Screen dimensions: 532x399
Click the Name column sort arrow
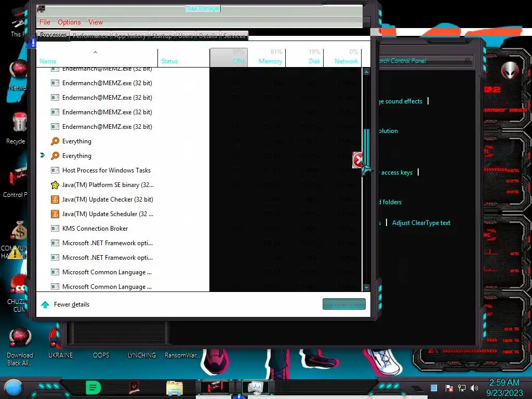point(96,52)
